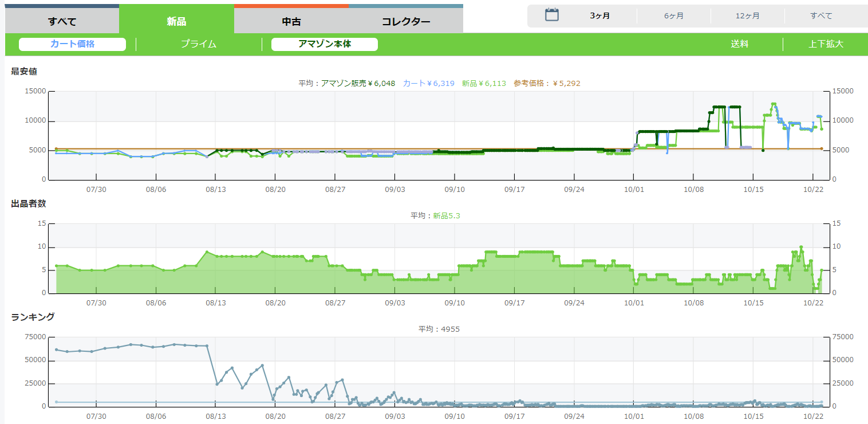Viewport: 868px width, 424px height.
Task: Toggle the アマゾン本体 filter
Action: point(325,44)
